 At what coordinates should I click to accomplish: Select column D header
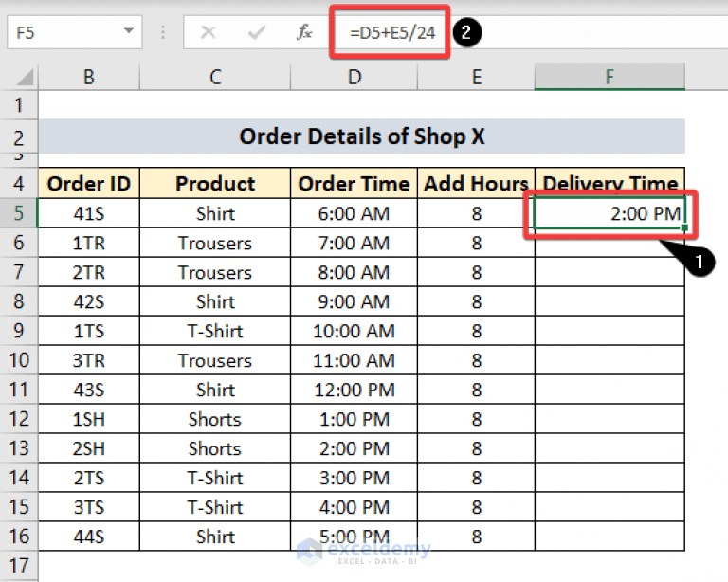(x=354, y=77)
